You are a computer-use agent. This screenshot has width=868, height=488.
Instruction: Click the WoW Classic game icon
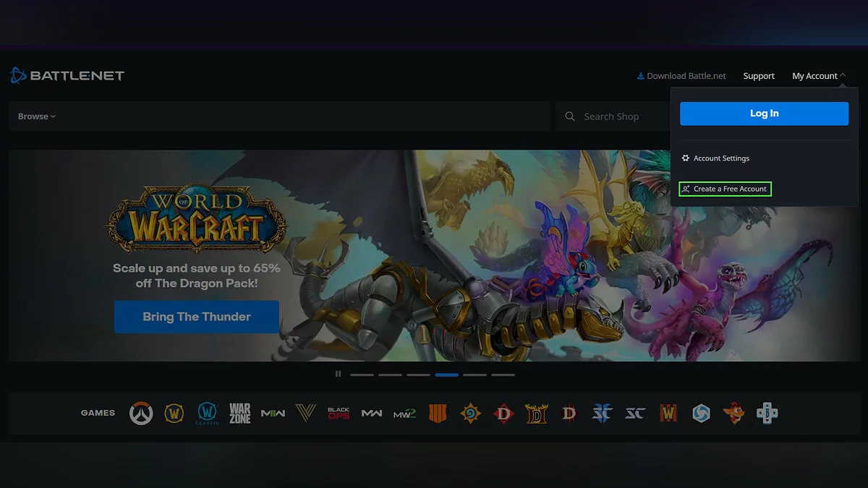[207, 414]
